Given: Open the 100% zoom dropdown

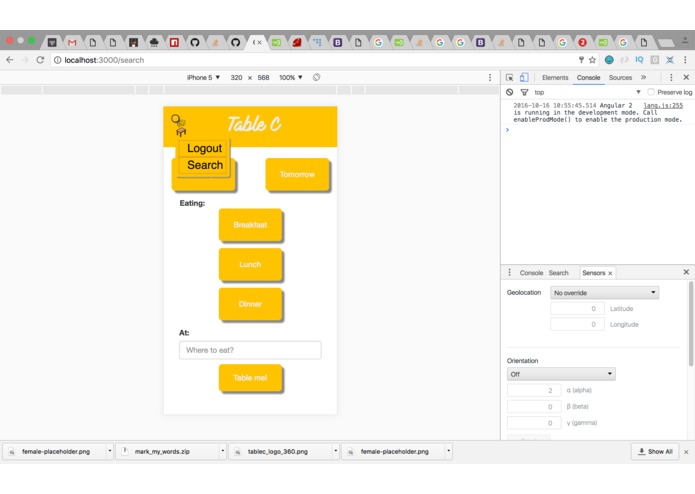Looking at the screenshot, I should click(291, 78).
